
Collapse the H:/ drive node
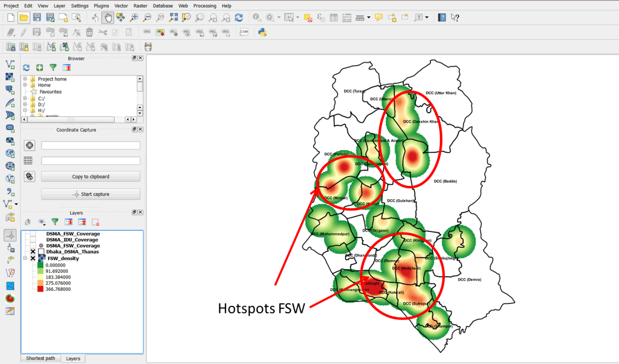click(x=25, y=110)
